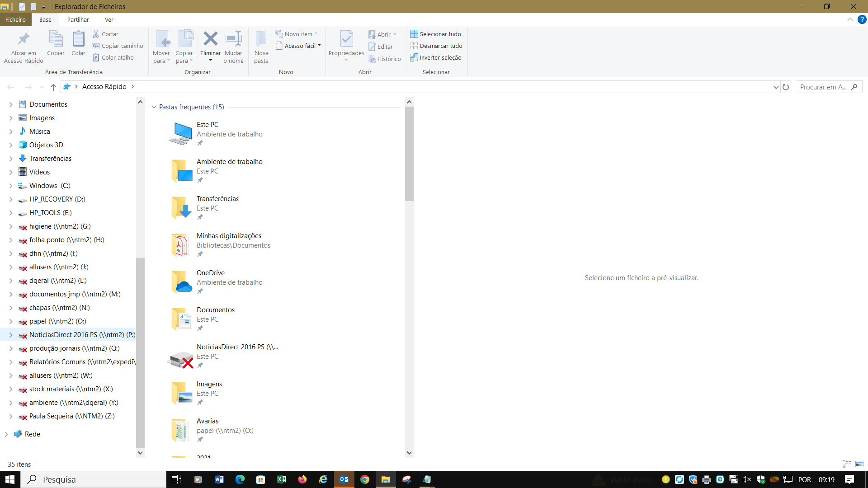Image resolution: width=868 pixels, height=488 pixels.
Task: Click the Cortar scissors icon
Action: 96,34
